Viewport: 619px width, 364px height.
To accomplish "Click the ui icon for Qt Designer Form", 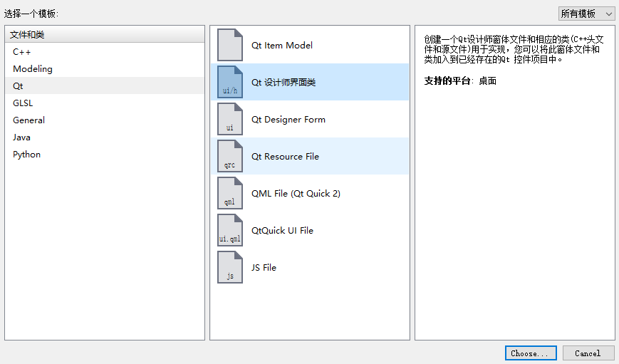I will click(x=230, y=119).
